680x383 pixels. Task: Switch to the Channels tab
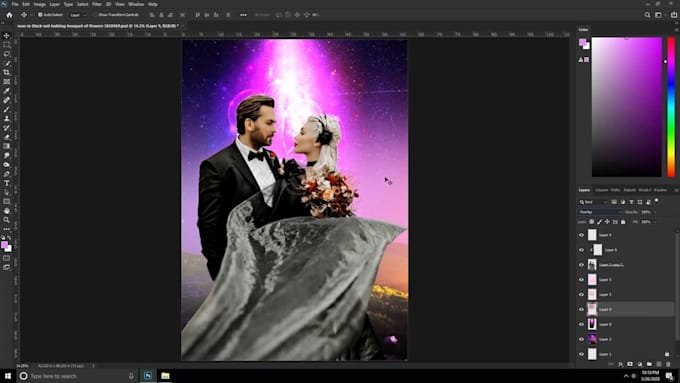tap(602, 190)
